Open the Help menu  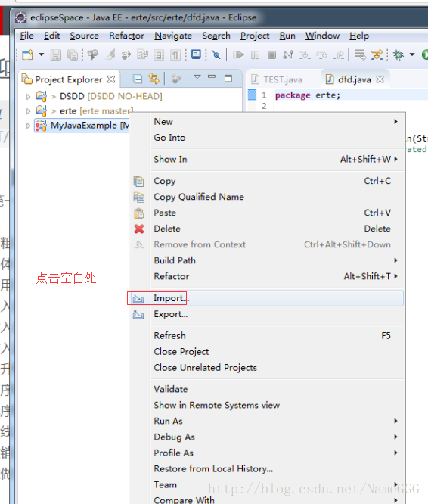(359, 36)
